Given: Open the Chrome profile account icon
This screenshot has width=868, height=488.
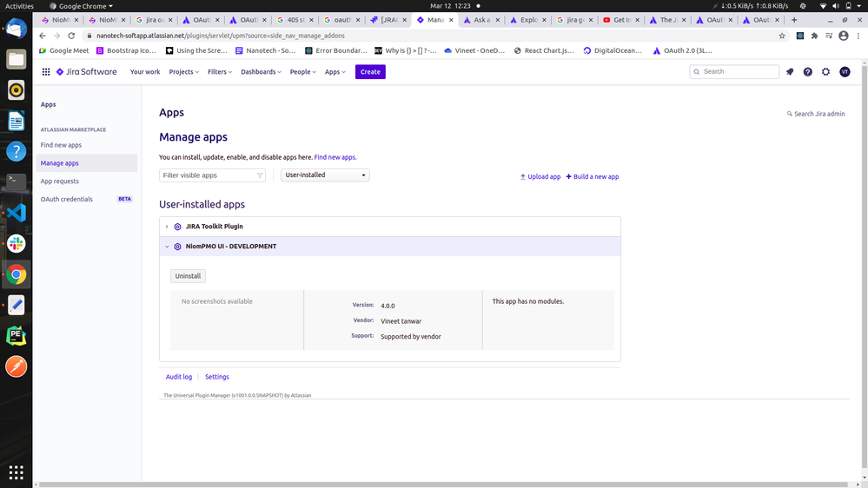Looking at the screenshot, I should point(843,36).
